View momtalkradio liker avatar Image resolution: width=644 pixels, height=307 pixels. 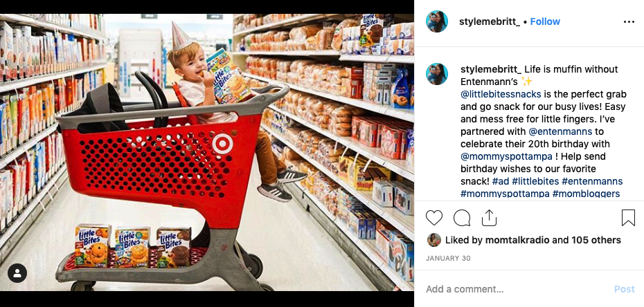[x=433, y=240]
